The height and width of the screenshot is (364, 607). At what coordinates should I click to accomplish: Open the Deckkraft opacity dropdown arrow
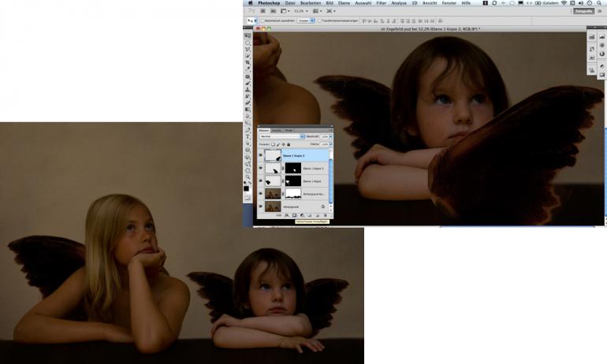(x=330, y=136)
